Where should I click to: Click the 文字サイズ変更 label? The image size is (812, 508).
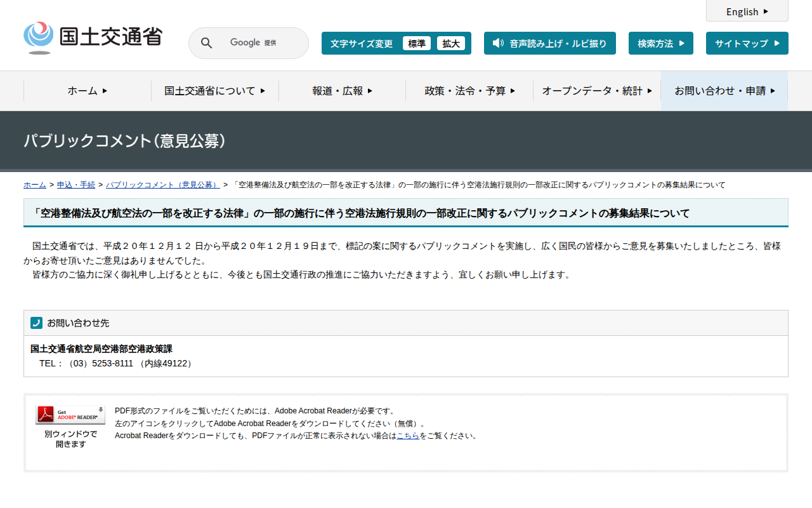362,43
